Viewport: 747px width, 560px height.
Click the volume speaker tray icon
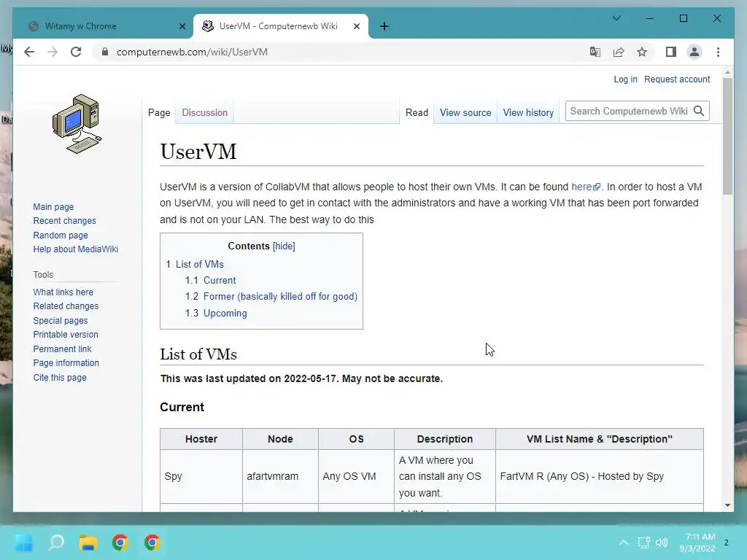[662, 542]
